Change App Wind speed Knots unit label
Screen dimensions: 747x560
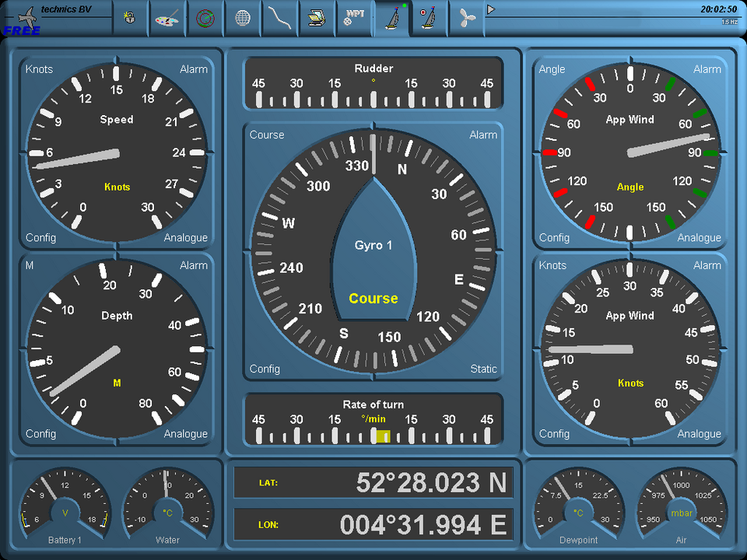click(x=552, y=265)
